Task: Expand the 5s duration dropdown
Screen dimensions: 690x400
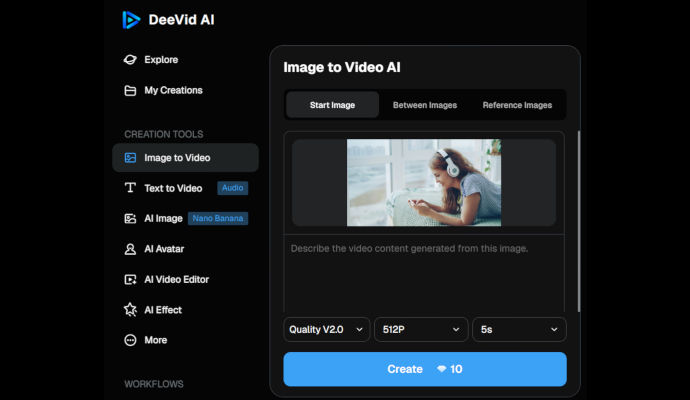Action: click(519, 329)
